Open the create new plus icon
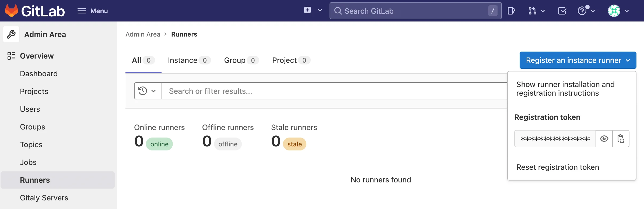 click(x=307, y=10)
